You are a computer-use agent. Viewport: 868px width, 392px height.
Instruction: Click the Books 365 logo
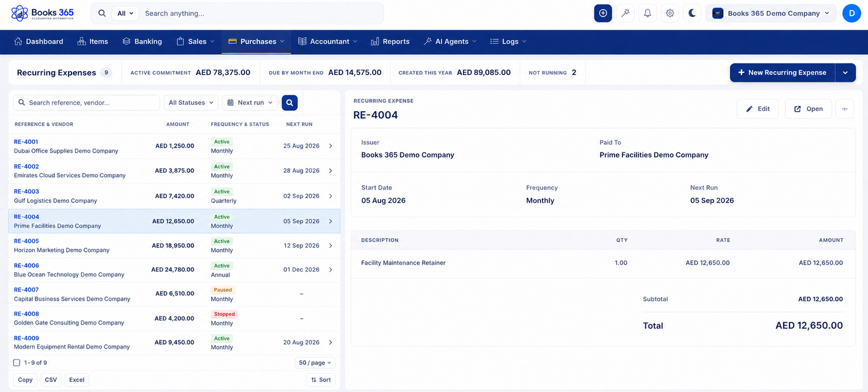coord(42,13)
